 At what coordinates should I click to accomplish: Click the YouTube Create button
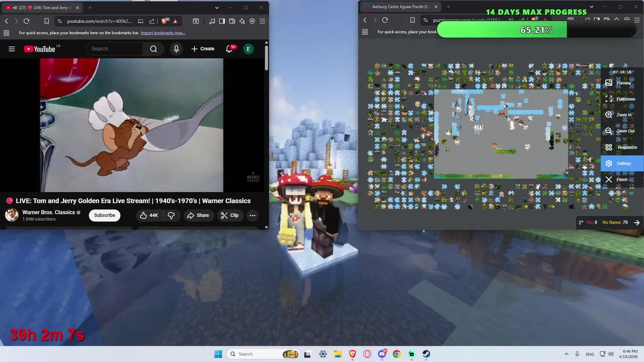pos(203,49)
